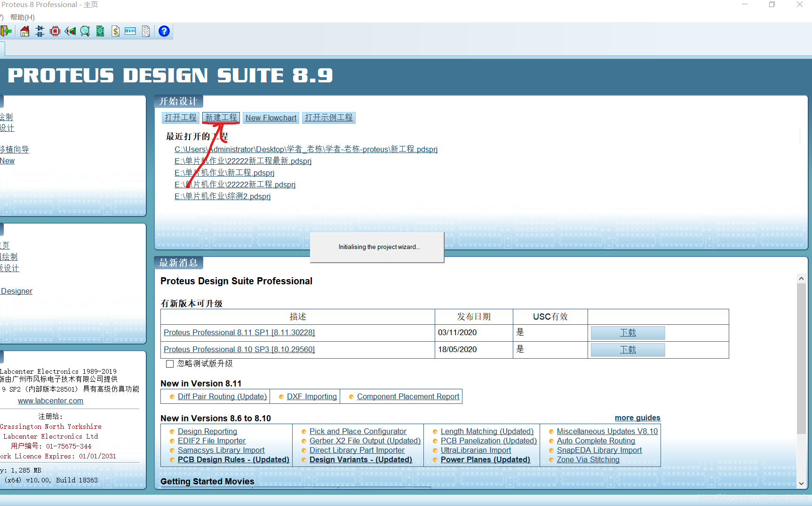Click the more guides link

637,418
